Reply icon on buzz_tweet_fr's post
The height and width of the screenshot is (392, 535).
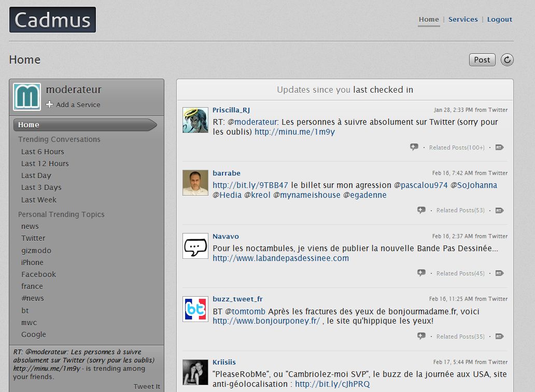[421, 337]
